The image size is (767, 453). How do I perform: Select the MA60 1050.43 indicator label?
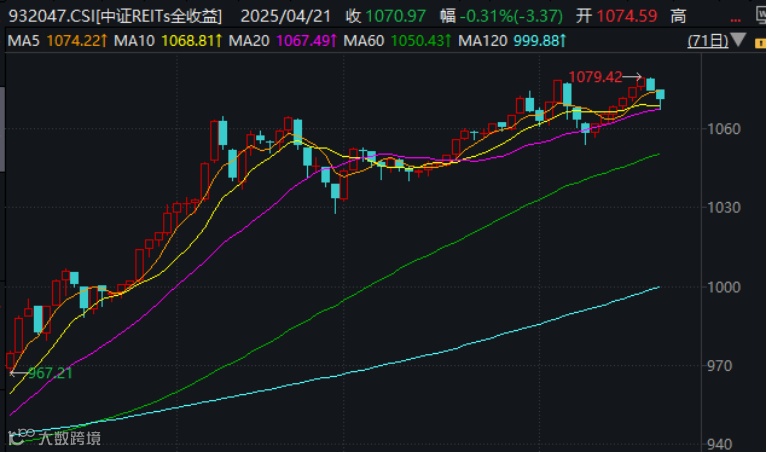pyautogui.click(x=397, y=41)
